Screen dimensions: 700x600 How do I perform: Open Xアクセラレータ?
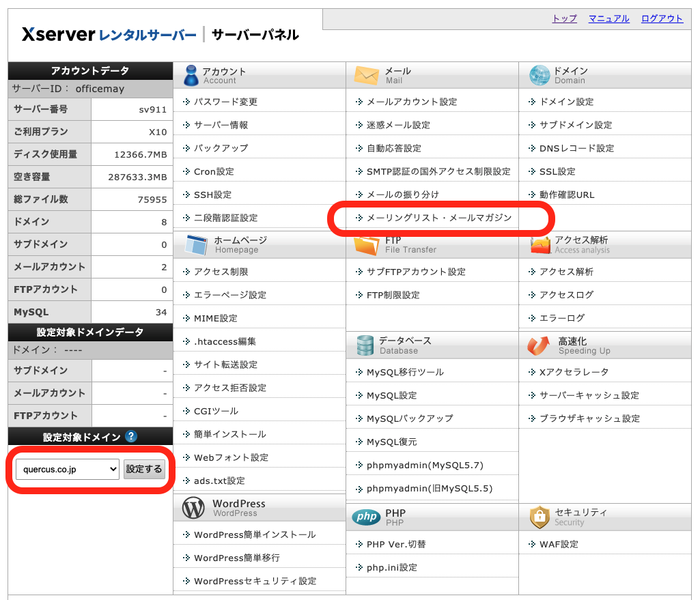pyautogui.click(x=574, y=372)
